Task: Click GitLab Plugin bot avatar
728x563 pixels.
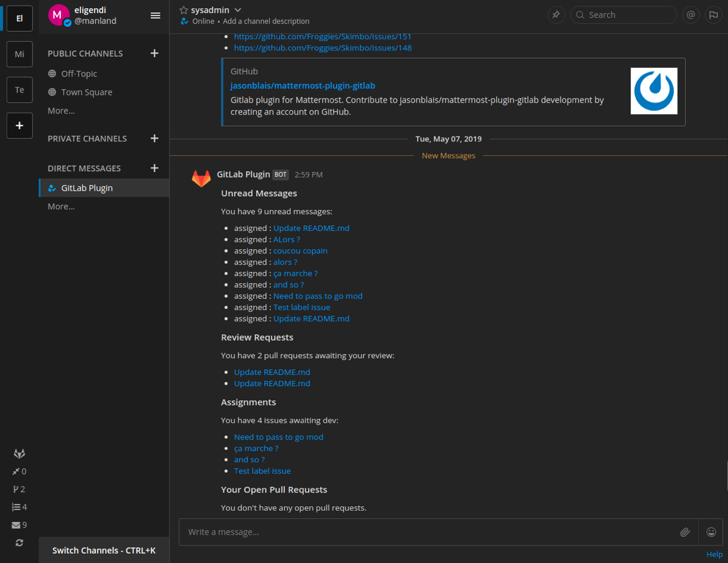Action: [x=201, y=179]
